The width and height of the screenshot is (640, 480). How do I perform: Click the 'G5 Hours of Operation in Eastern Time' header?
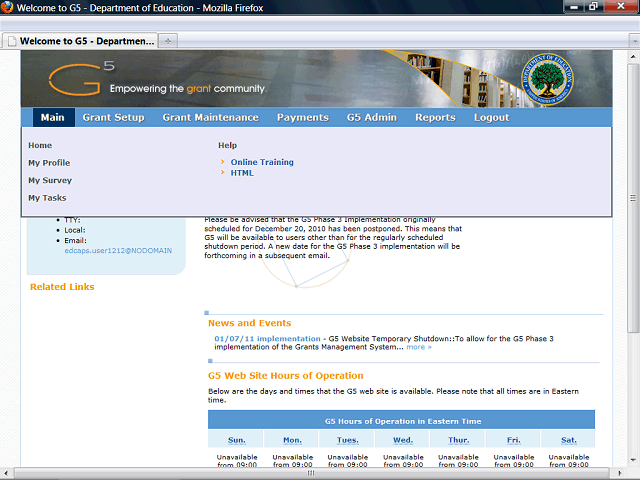coord(403,421)
